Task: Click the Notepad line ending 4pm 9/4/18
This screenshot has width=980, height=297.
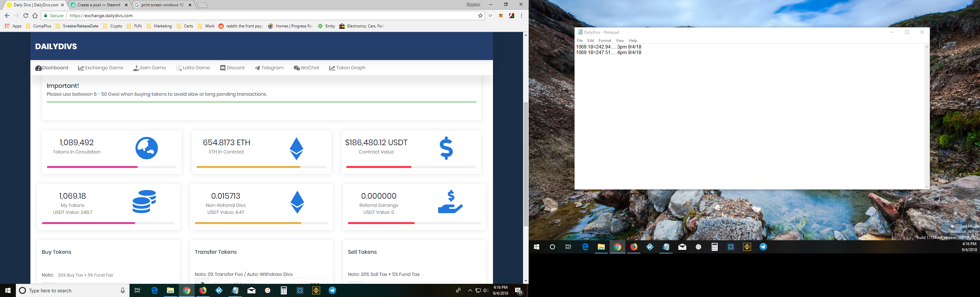Action: pyautogui.click(x=609, y=53)
